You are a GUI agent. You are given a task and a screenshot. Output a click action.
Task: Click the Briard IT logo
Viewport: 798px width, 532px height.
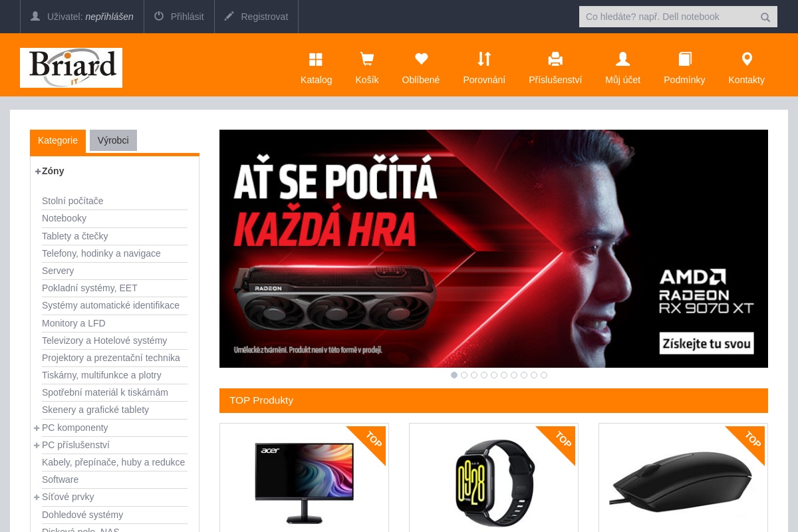tap(71, 68)
